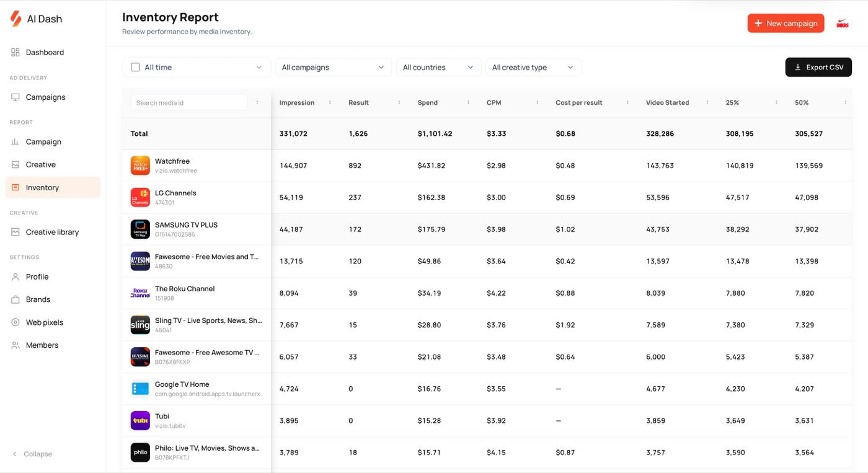This screenshot has width=868, height=473.
Task: Open column options for Video Started
Action: [707, 103]
